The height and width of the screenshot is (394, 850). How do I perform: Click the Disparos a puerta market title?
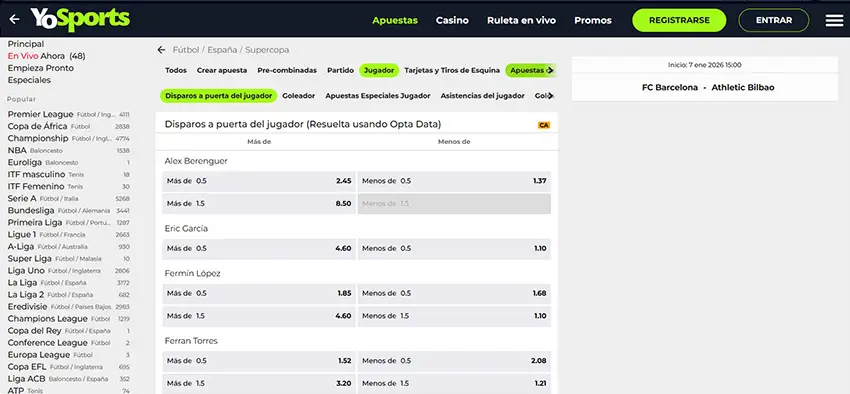tap(302, 124)
